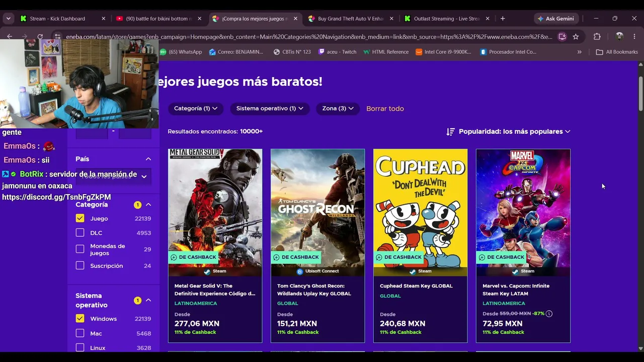
Task: Bookmark this page with the star icon
Action: pos(576,37)
